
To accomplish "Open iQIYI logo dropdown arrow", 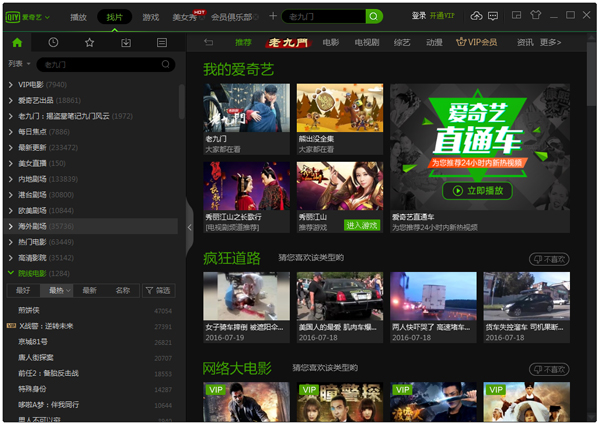I will pos(47,17).
